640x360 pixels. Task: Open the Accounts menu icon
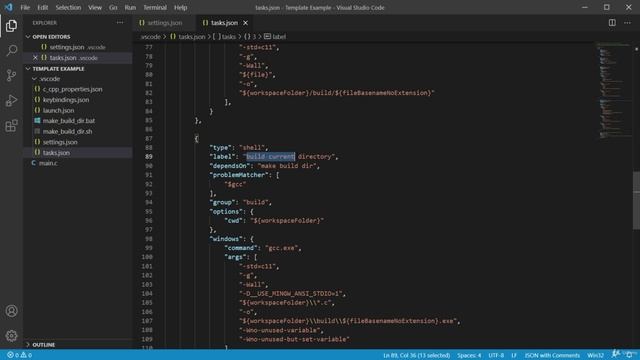(11, 311)
